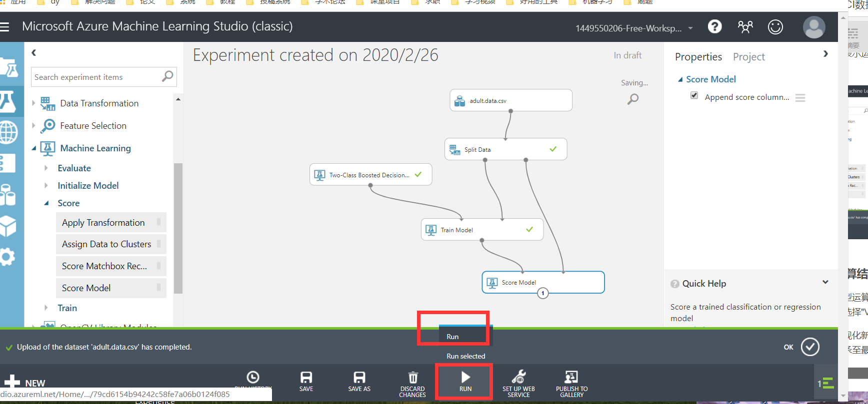Click the Machine Learning category icon
Viewport: 868px width, 404px height.
click(x=48, y=148)
